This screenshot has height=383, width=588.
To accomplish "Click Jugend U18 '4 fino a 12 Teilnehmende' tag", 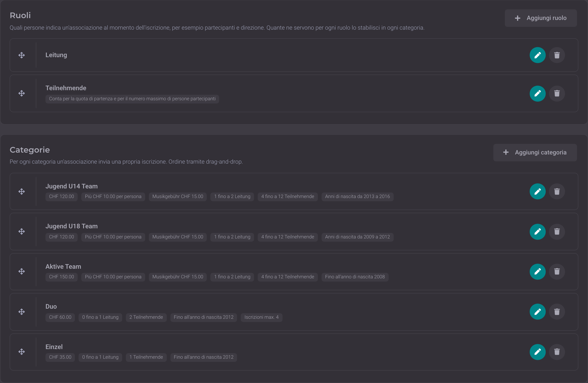I will (x=288, y=237).
